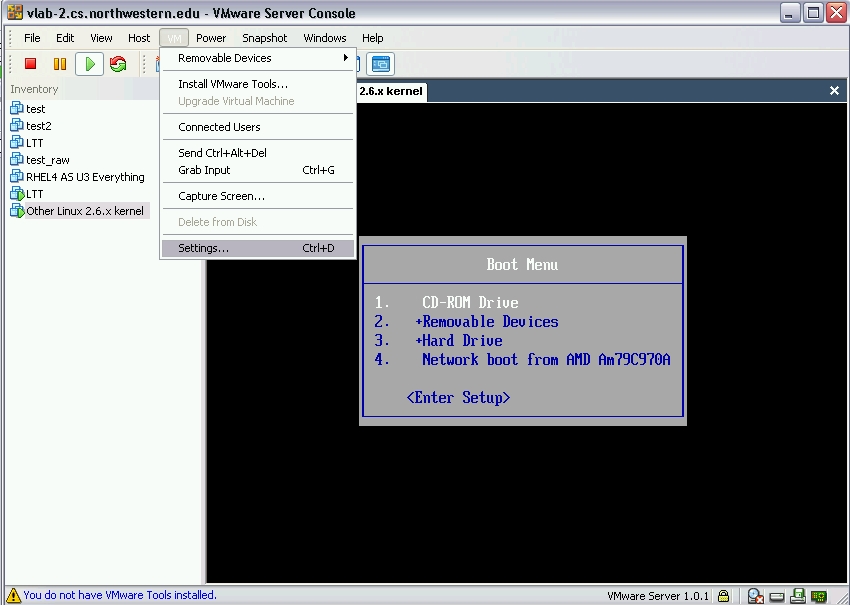This screenshot has height=605, width=850.
Task: Click the yellow Suspend toolbar button
Action: [60, 64]
